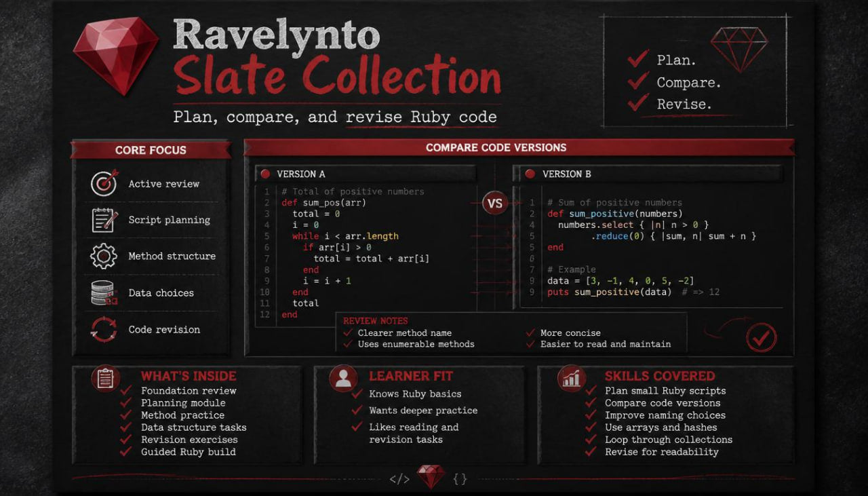This screenshot has width=868, height=496.
Task: Click checkmark beside Uses enumerable methods
Action: click(348, 344)
